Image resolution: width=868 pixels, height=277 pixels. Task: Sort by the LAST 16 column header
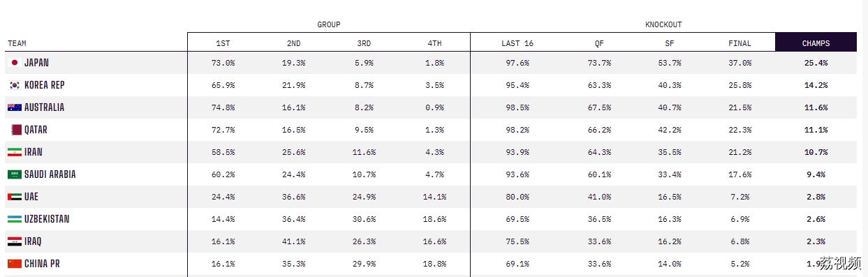click(x=517, y=43)
